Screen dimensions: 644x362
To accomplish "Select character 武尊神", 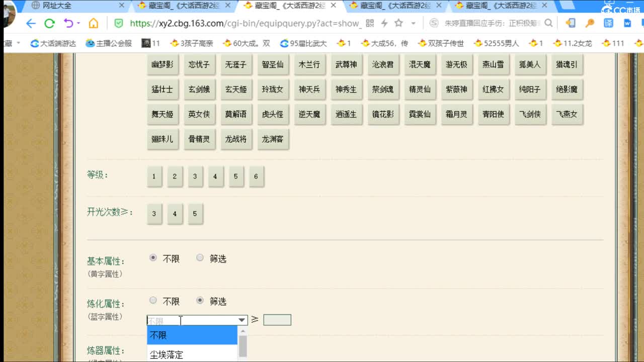I will tap(346, 65).
